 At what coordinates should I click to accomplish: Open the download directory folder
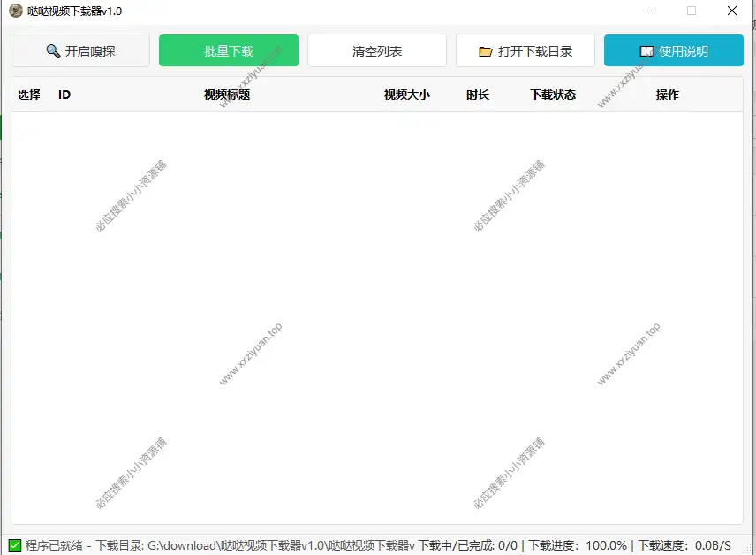tap(525, 50)
